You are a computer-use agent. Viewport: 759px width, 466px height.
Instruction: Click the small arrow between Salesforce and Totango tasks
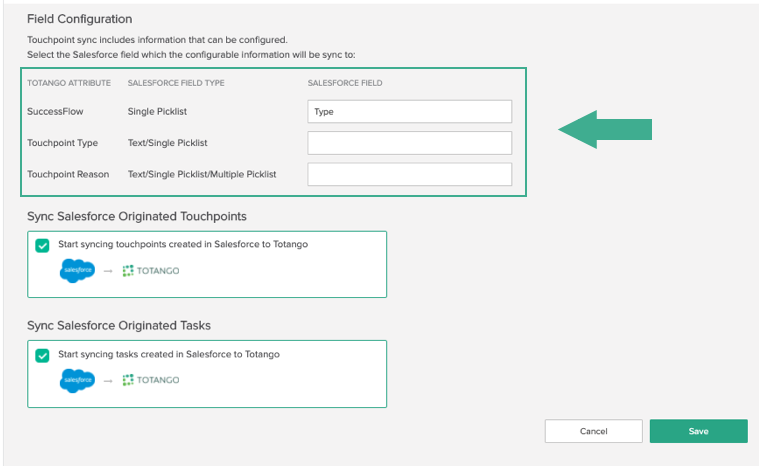(108, 381)
